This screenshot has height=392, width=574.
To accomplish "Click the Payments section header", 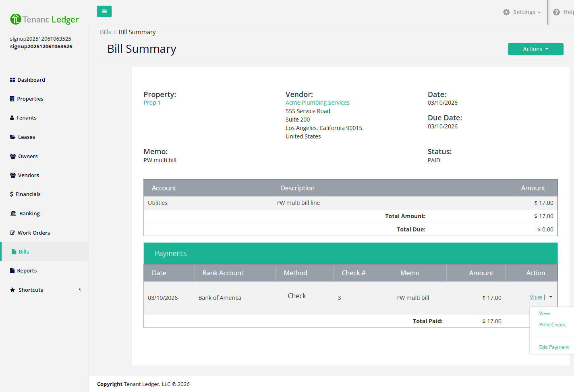I will pyautogui.click(x=350, y=253).
